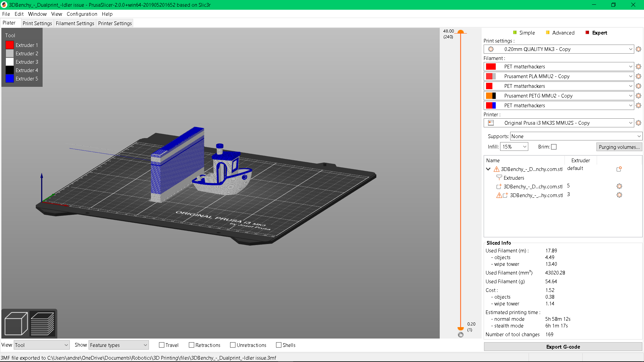Show Travel moves in the preview
Image resolution: width=644 pixels, height=362 pixels.
pos(161,345)
